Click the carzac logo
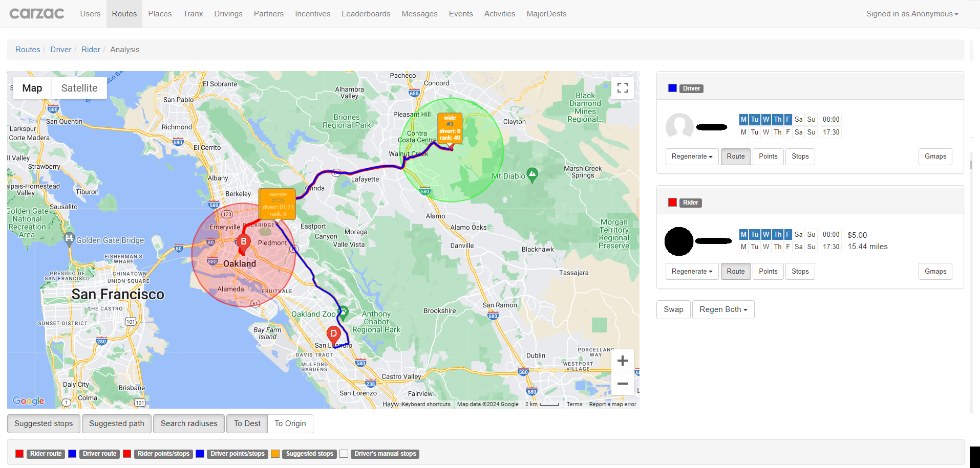The image size is (980, 468). click(x=37, y=14)
